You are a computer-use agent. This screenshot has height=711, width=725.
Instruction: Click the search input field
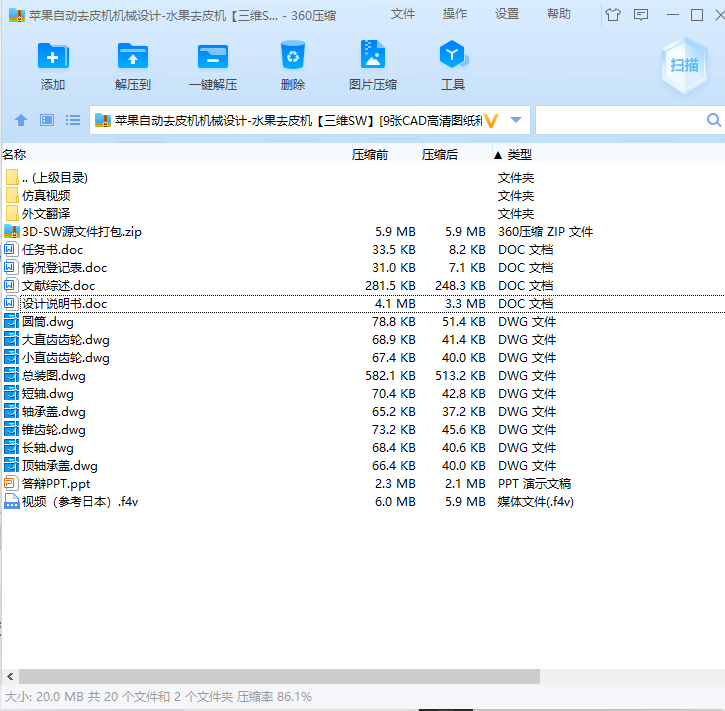[x=621, y=121]
